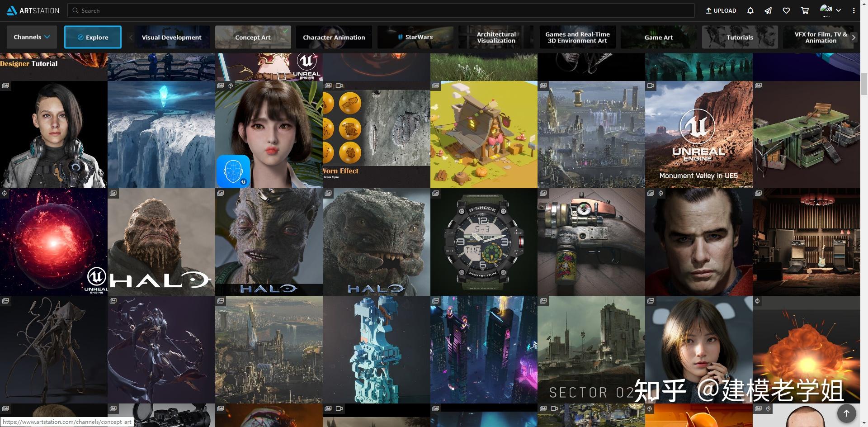Click the video icon on Worn Effect thumbnail

coord(339,85)
